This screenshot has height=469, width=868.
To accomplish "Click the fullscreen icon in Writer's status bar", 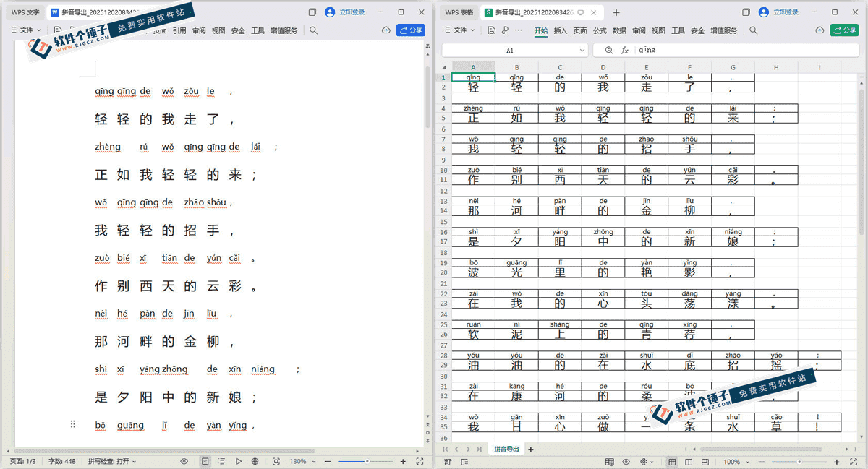I will [420, 461].
